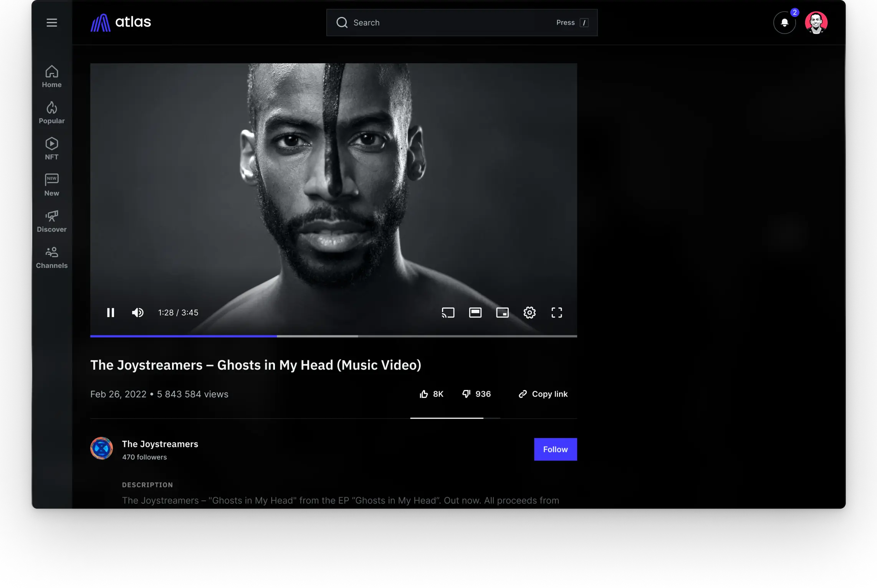Mute the video volume
This screenshot has height=588, width=877.
coord(137,312)
